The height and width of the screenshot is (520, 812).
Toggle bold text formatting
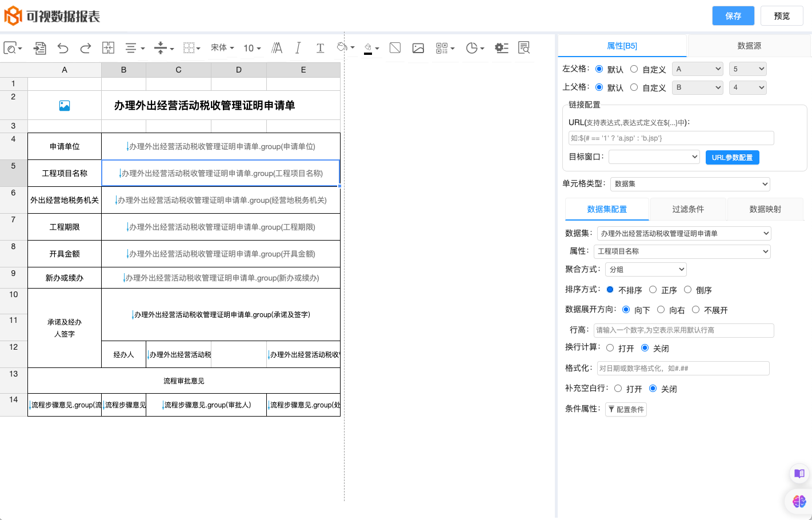tap(277, 48)
